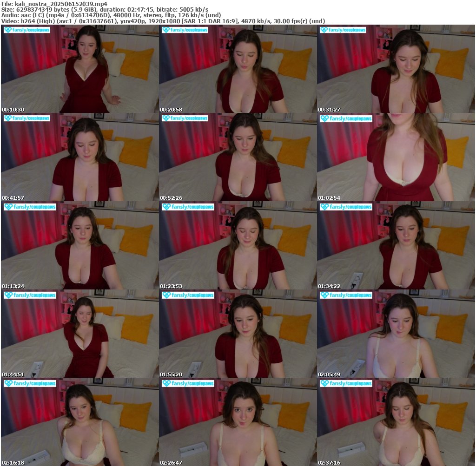Open the thumbnail at 01:44:51

point(79,334)
